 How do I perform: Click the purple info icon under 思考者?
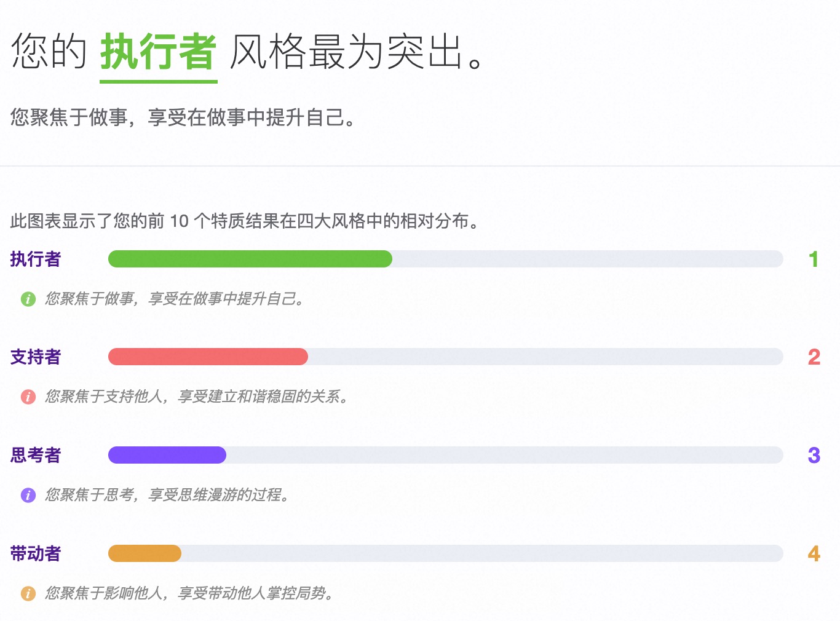click(28, 495)
